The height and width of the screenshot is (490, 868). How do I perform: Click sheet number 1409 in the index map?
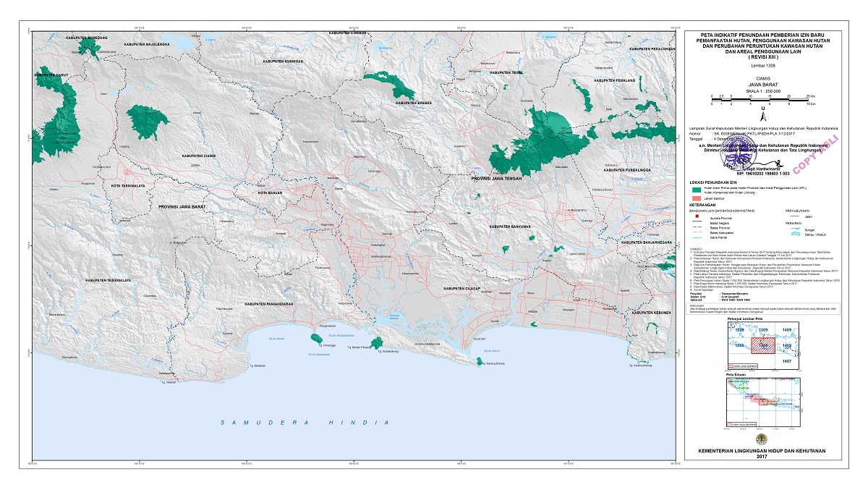[x=787, y=330]
